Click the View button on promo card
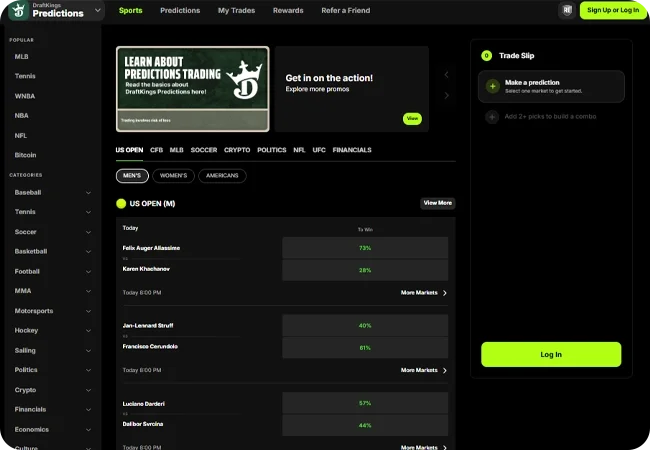The width and height of the screenshot is (650, 450). pyautogui.click(x=412, y=119)
